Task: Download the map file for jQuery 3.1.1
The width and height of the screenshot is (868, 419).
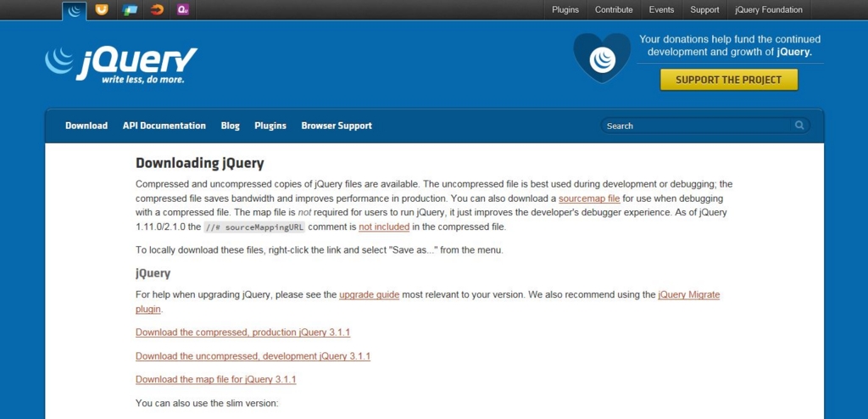Action: point(216,380)
